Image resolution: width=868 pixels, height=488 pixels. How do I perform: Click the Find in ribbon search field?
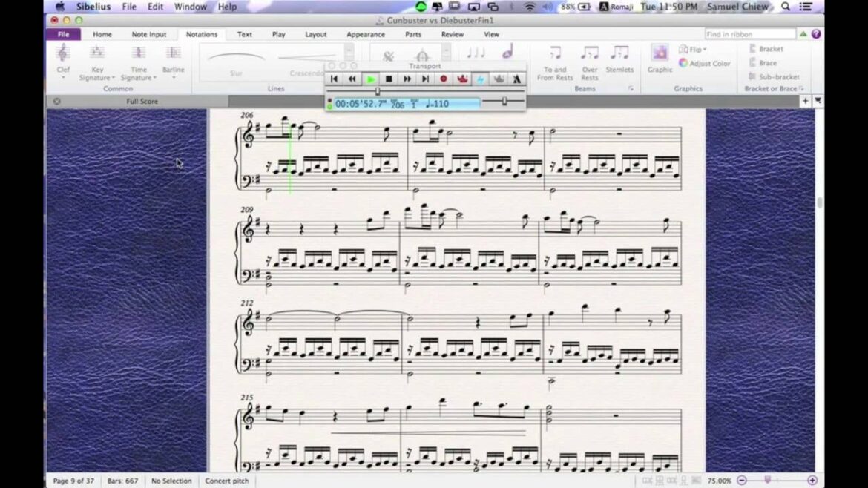749,34
